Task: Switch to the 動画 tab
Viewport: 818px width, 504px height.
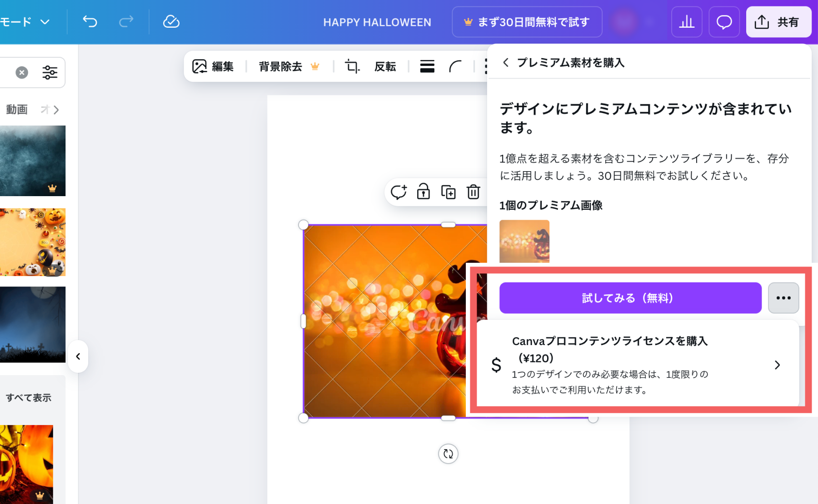Action: pos(17,109)
